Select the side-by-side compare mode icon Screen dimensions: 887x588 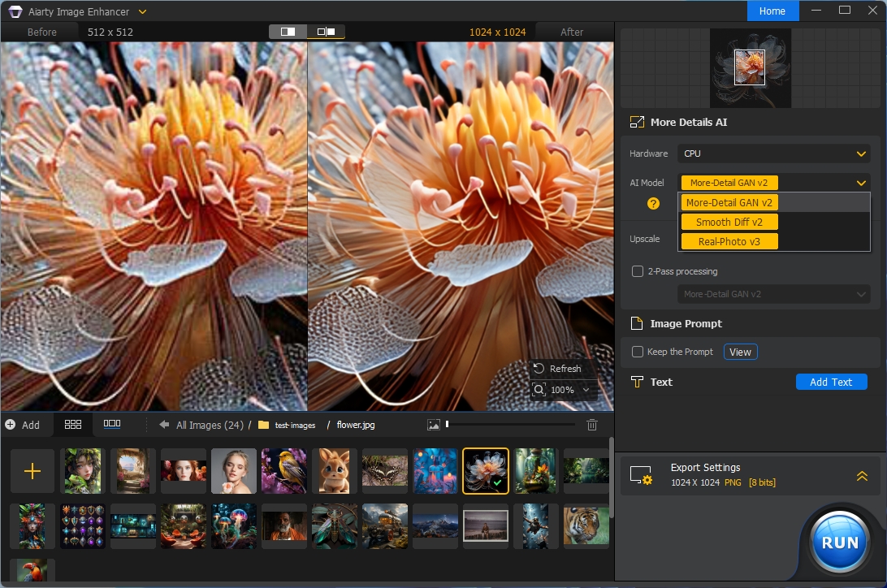pos(326,32)
